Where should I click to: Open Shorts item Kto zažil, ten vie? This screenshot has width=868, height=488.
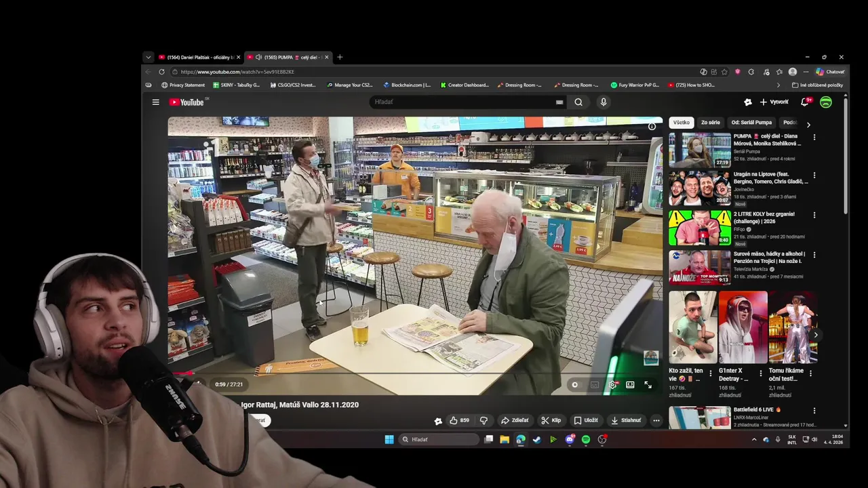pyautogui.click(x=693, y=327)
